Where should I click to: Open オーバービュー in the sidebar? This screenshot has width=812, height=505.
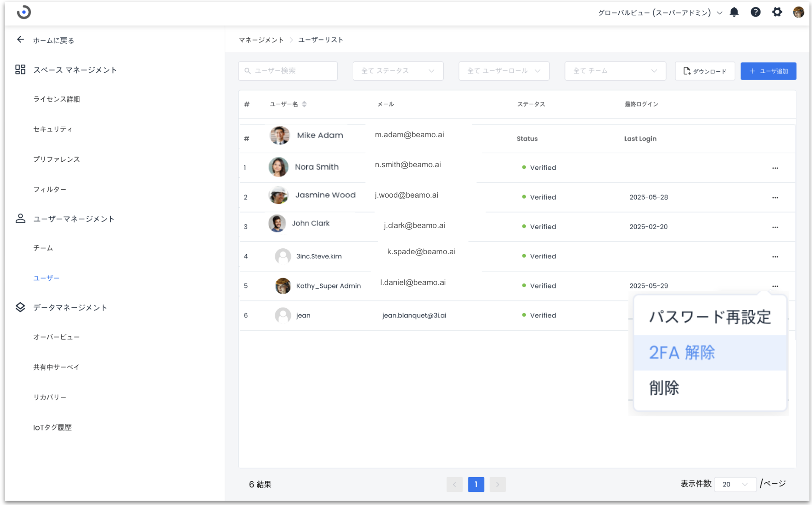[57, 337]
